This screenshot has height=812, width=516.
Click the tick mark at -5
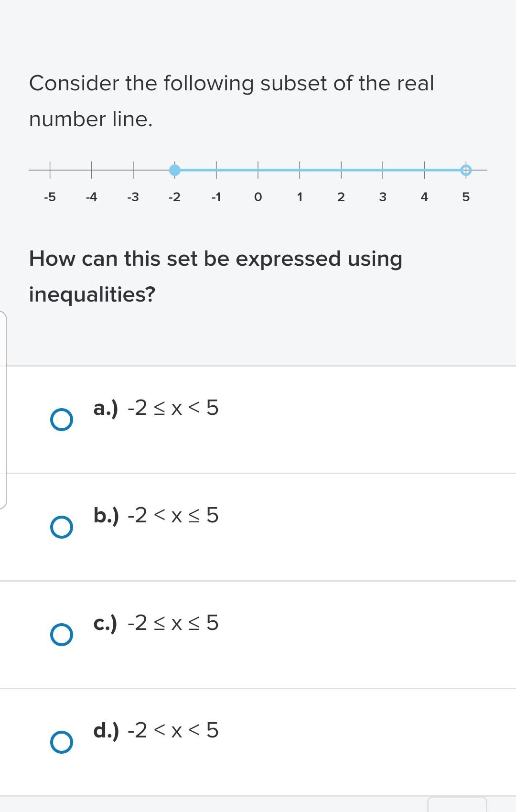click(x=50, y=170)
